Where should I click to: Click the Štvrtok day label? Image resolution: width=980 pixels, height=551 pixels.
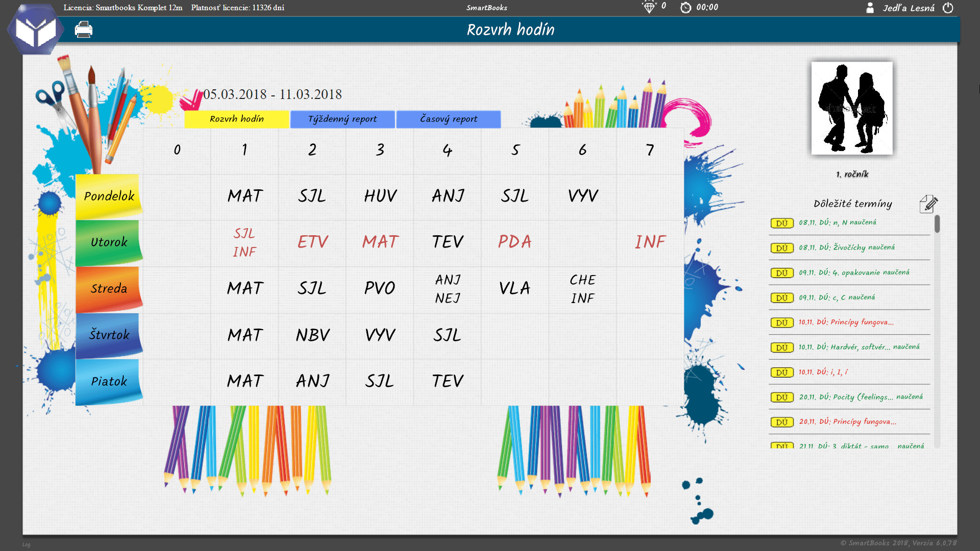109,335
